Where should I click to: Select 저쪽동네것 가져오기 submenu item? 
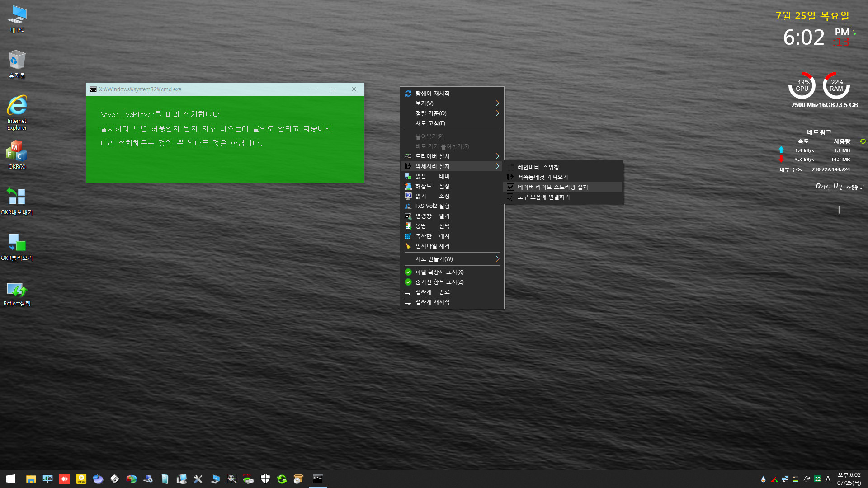click(x=562, y=177)
